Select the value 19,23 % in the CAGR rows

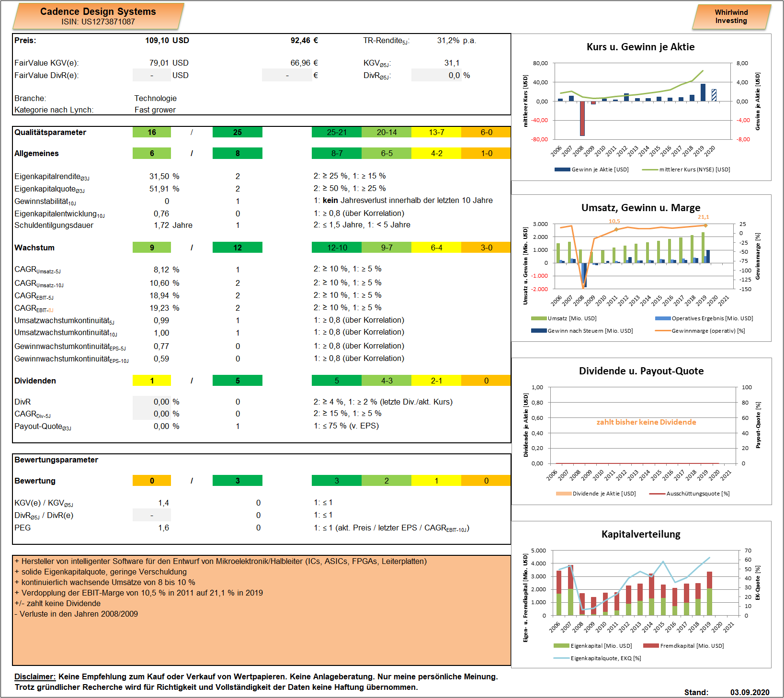(x=164, y=308)
